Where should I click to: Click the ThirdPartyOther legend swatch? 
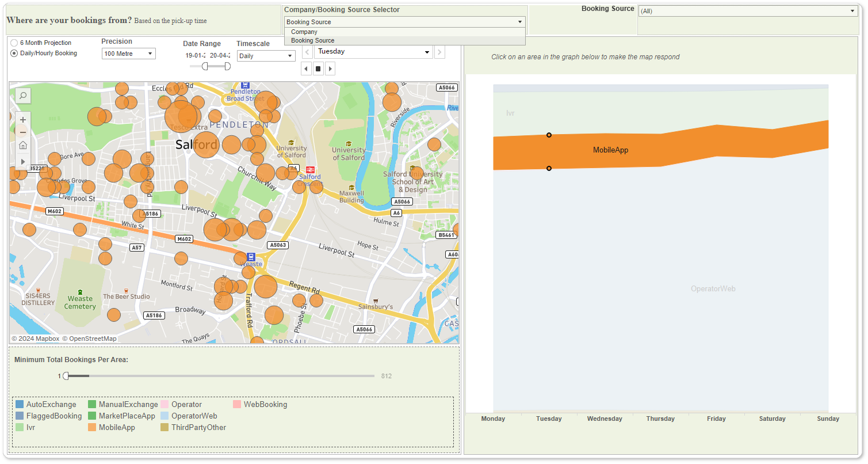(x=165, y=428)
